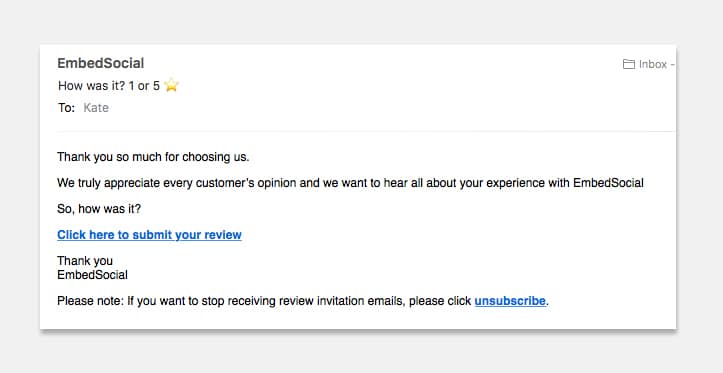Viewport: 723px width, 373px height.
Task: Open the 'Click here to submit your review' link
Action: point(149,235)
